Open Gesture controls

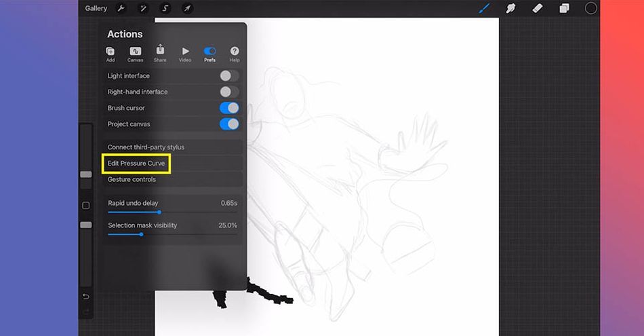point(172,179)
